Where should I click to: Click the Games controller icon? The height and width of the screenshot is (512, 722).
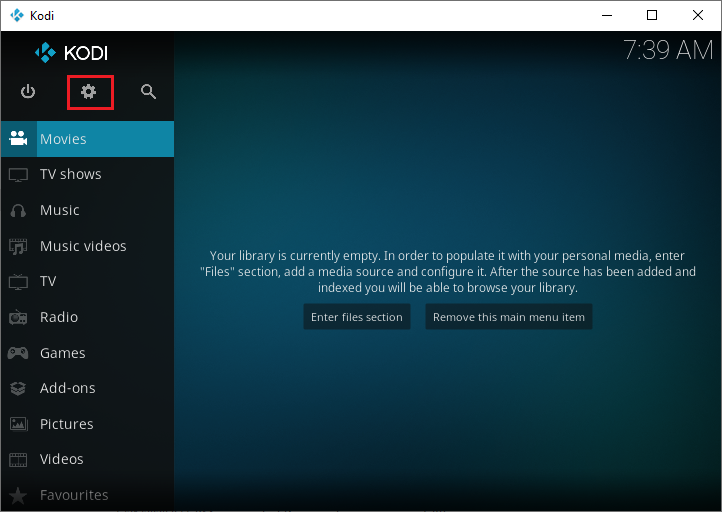[18, 353]
